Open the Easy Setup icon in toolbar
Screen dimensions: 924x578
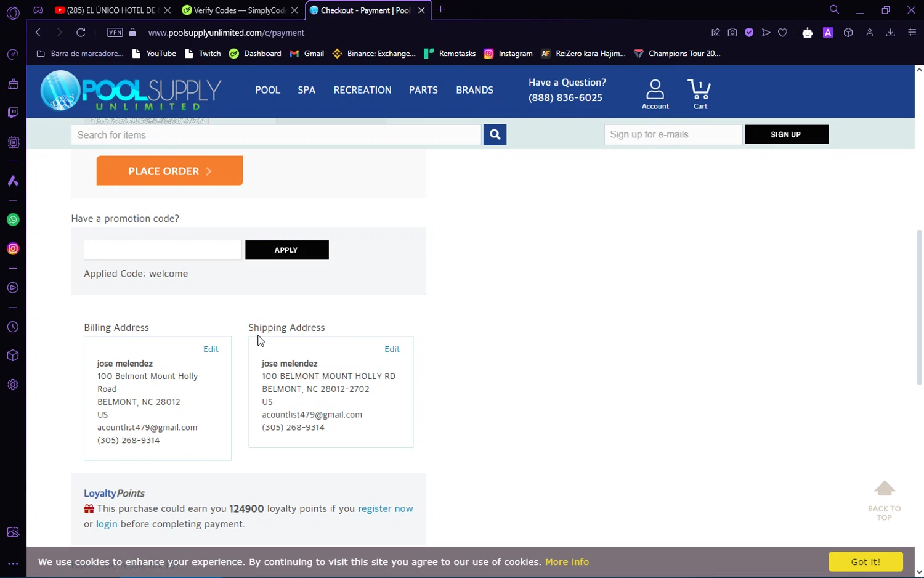click(912, 33)
